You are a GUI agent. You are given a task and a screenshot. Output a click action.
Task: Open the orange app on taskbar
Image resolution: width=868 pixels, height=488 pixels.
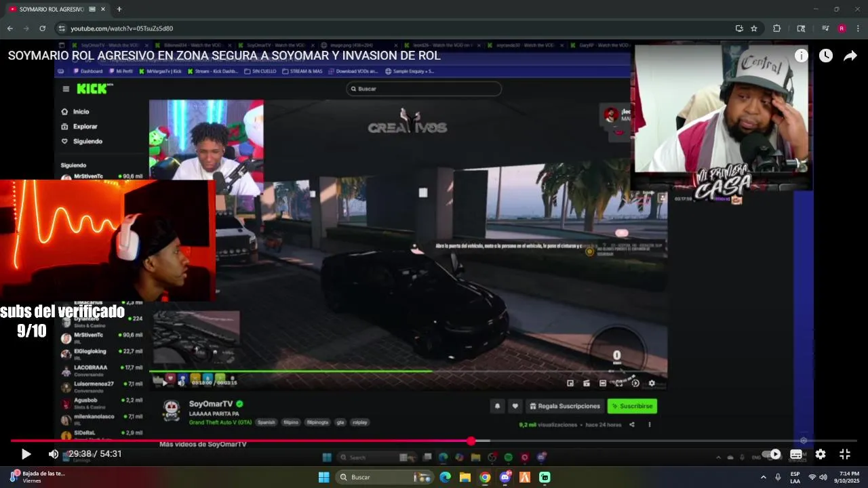point(525,477)
